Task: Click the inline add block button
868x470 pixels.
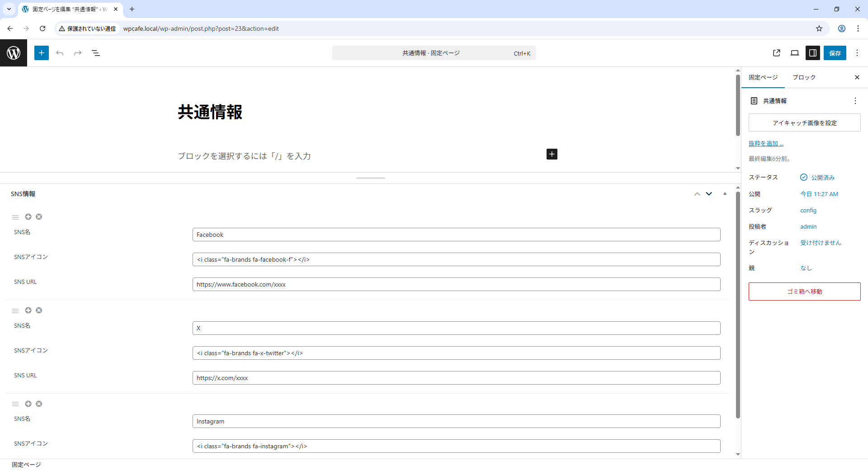Action: pos(552,154)
